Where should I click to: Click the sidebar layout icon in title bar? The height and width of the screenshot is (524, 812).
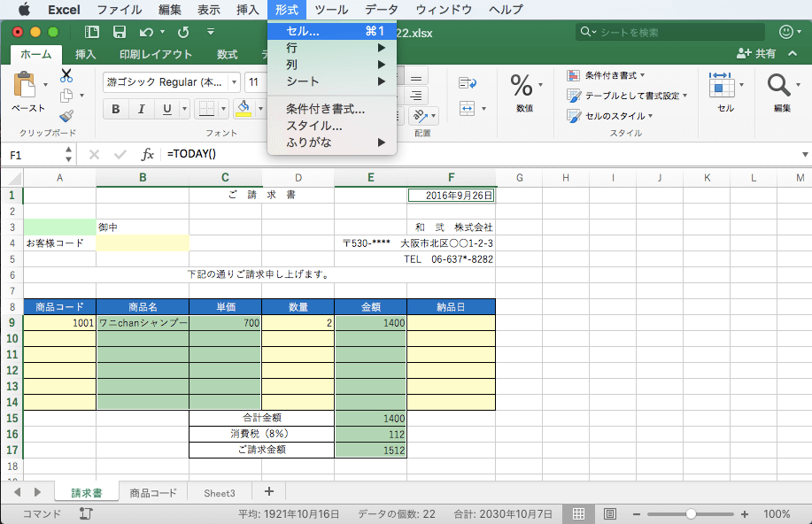click(x=92, y=32)
